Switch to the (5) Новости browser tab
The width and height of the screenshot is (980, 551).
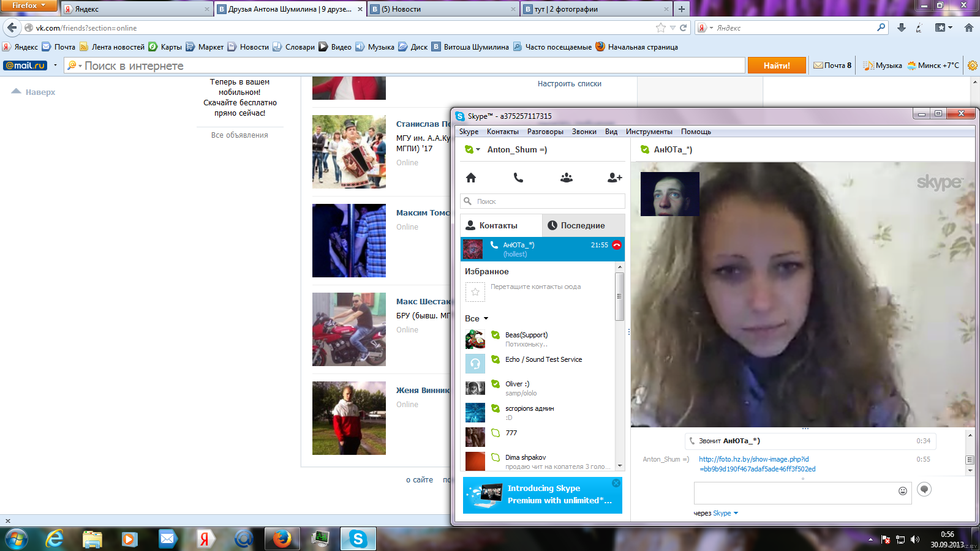pyautogui.click(x=443, y=9)
